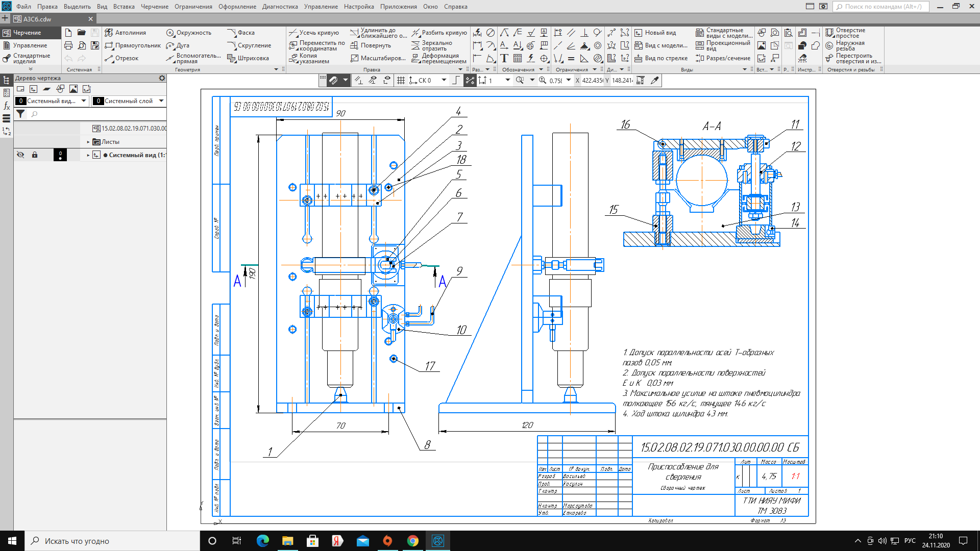Open the Системный слой layer dropdown
This screenshot has height=551, width=980.
point(161,101)
